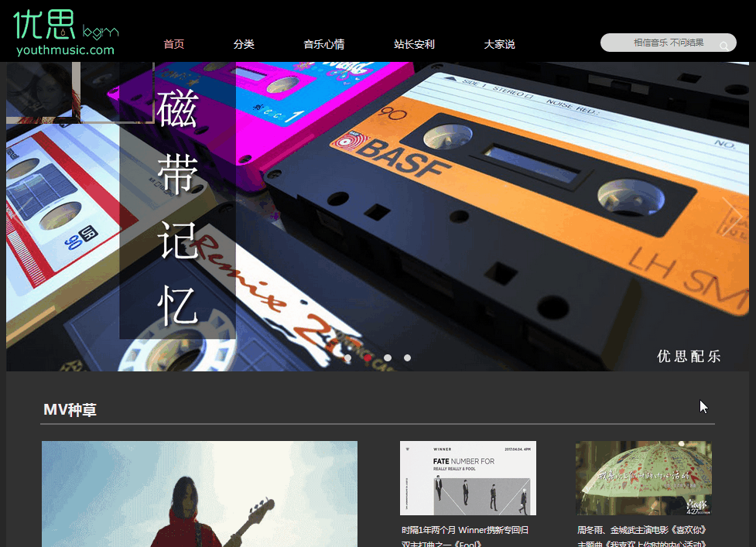756x547 pixels.
Task: Click the 优思 youthmusic.com logo
Action: pos(66,32)
